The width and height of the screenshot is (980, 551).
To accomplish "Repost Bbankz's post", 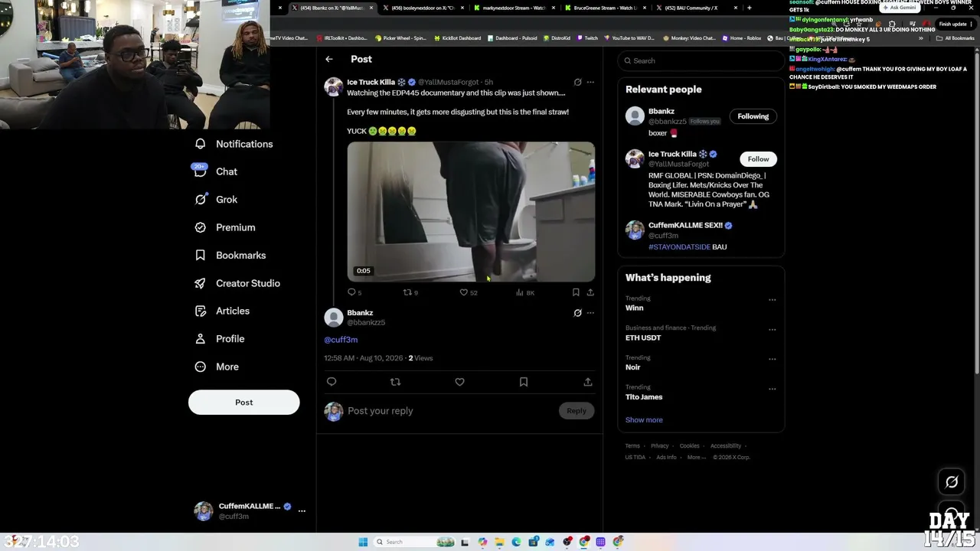I will click(x=395, y=382).
